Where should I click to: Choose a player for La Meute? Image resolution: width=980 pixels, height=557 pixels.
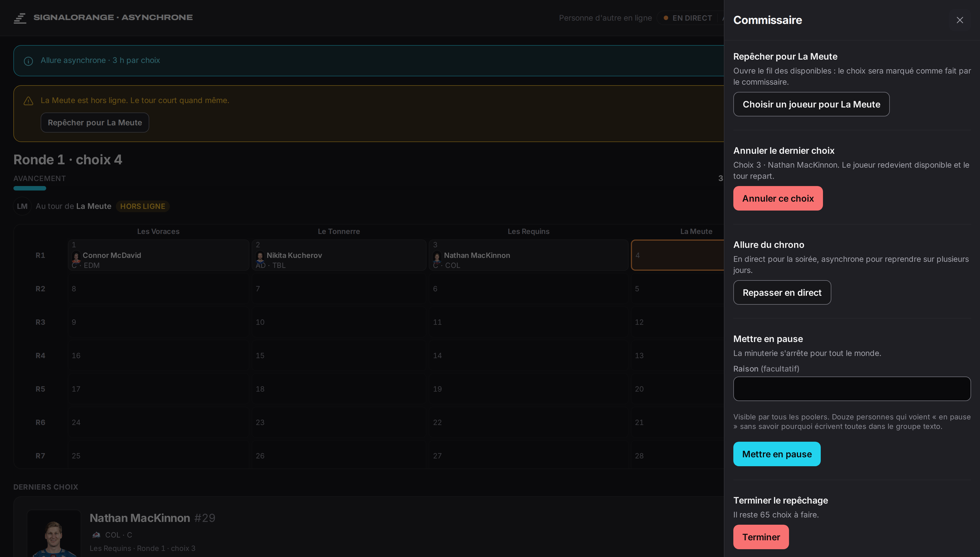pyautogui.click(x=811, y=104)
